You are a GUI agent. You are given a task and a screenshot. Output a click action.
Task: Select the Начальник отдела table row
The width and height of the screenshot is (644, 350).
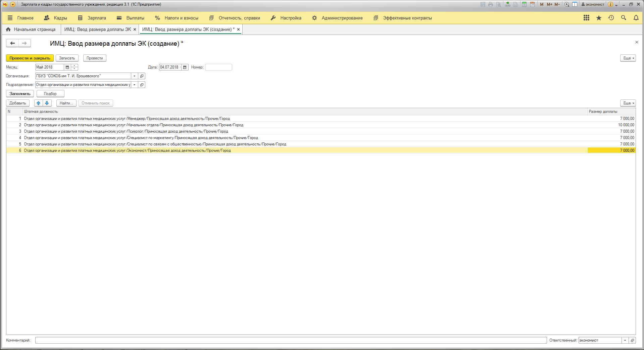(x=134, y=125)
